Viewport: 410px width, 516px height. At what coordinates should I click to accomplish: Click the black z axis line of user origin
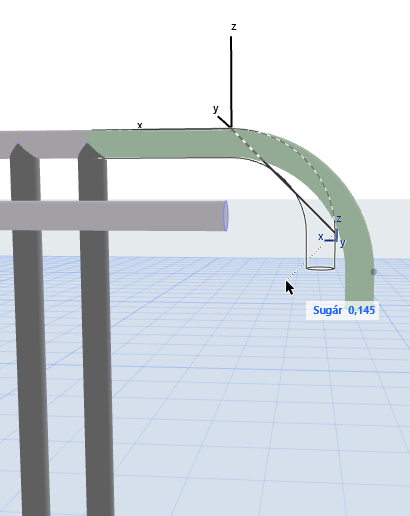click(231, 81)
